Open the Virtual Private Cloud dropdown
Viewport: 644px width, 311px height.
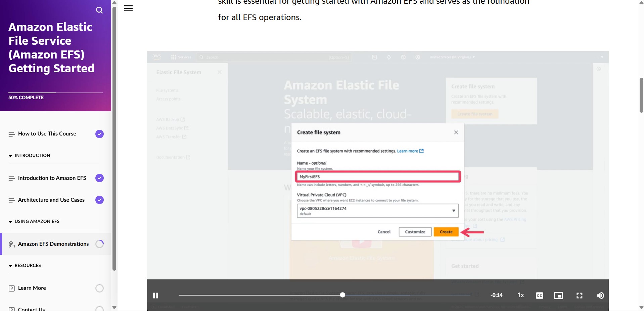(x=378, y=211)
